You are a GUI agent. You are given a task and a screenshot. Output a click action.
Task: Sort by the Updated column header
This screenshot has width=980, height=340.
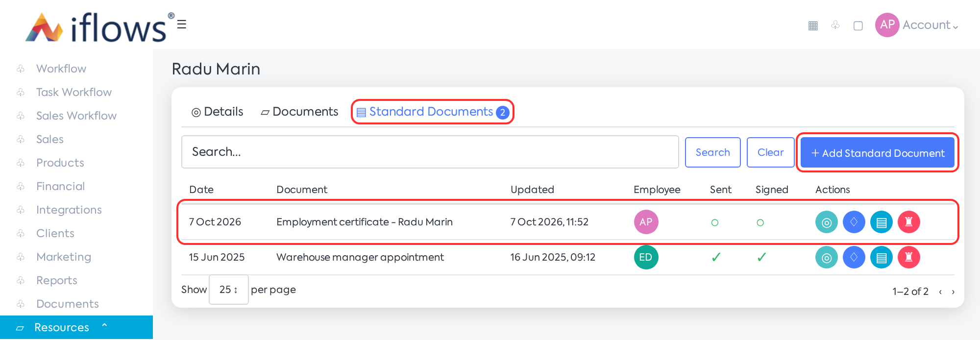pos(532,190)
